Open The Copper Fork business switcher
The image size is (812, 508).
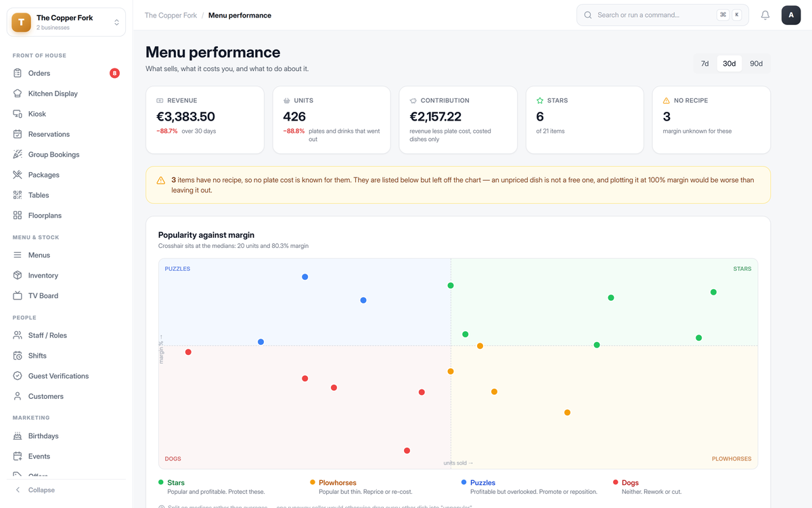click(66, 22)
